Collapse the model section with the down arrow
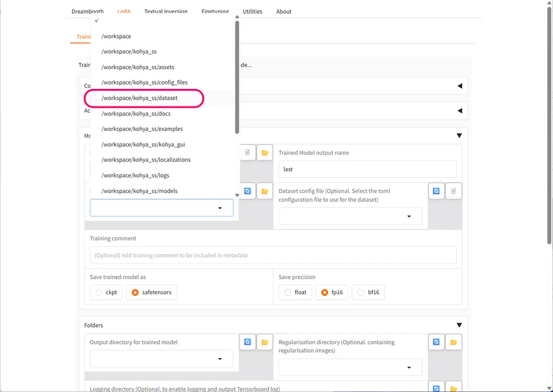 459,135
